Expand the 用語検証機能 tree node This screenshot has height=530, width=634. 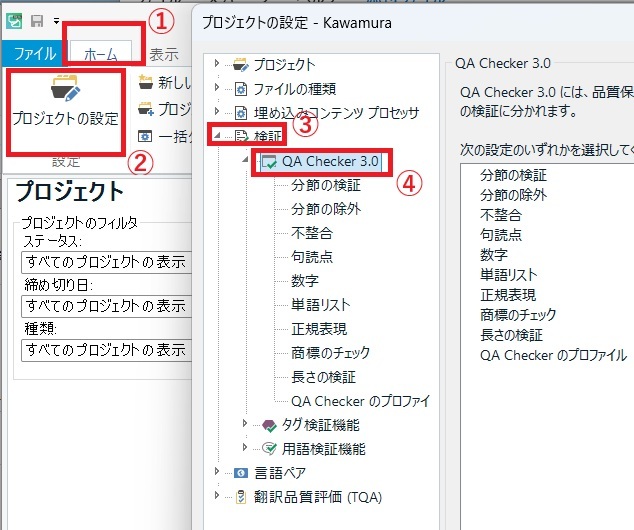click(x=245, y=447)
